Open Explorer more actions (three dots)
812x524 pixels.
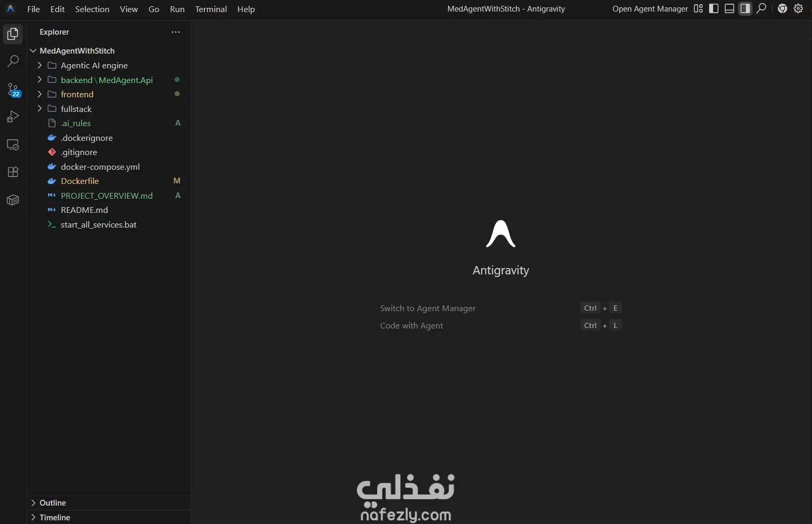click(175, 32)
